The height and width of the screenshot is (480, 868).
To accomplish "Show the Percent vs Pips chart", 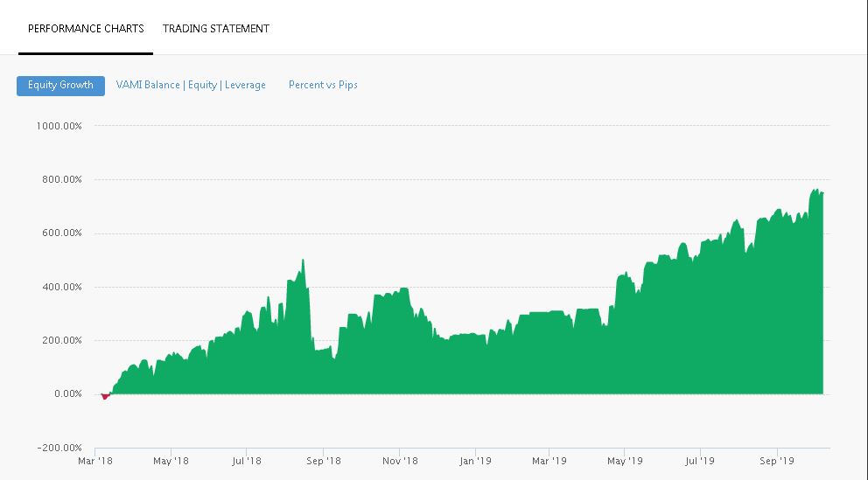I will pyautogui.click(x=323, y=85).
